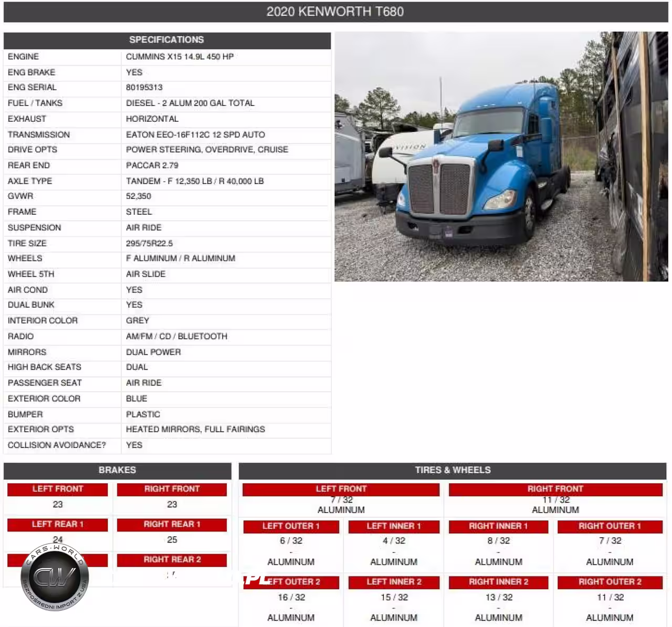Click the Right Rear 2 brake label
Image resolution: width=672 pixels, height=627 pixels.
pos(172,560)
